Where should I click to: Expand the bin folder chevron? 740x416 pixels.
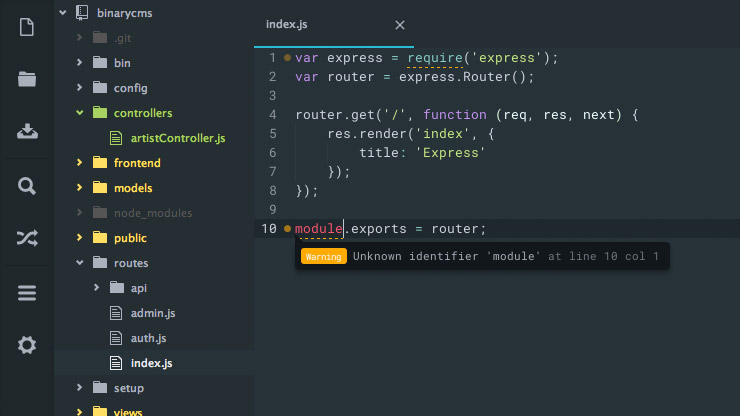pos(79,62)
